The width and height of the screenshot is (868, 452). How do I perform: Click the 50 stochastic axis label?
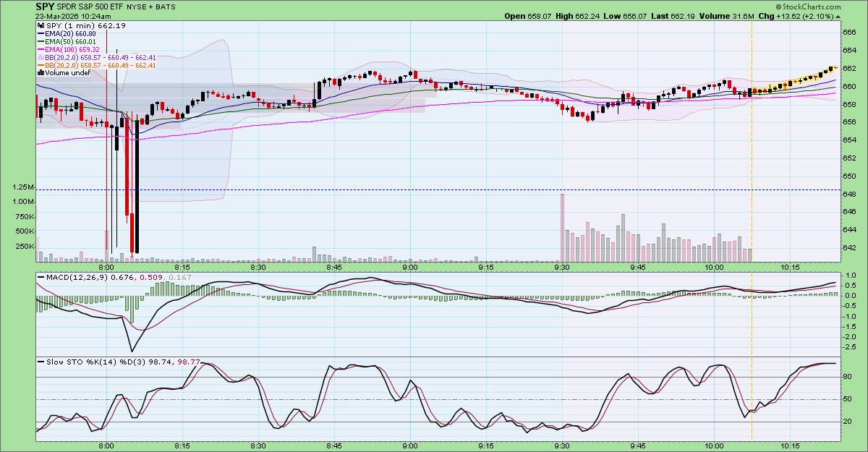tap(848, 399)
